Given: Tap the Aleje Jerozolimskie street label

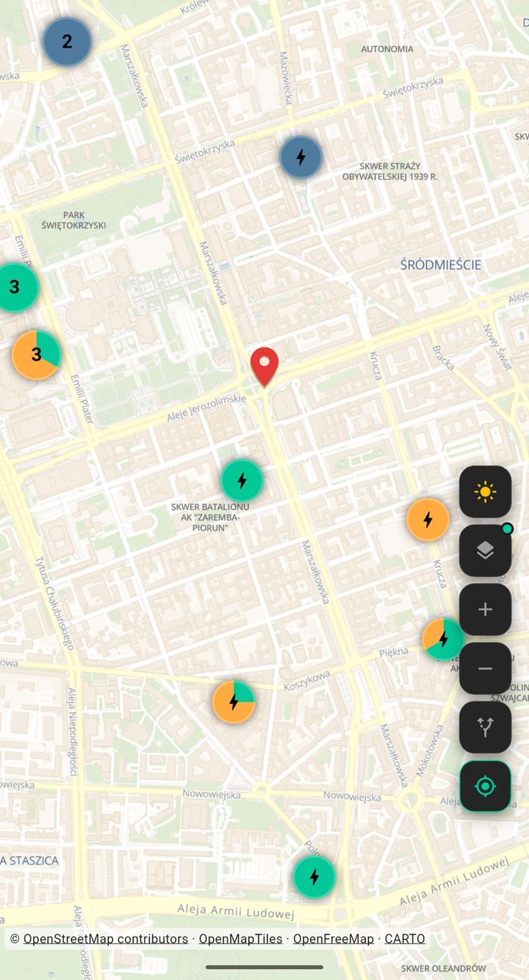Looking at the screenshot, I should pyautogui.click(x=206, y=407).
